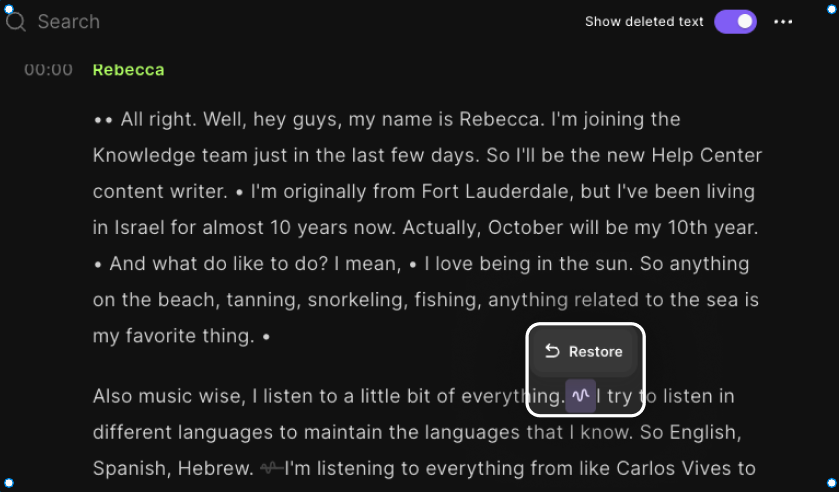Click the magnifier search icon

tap(16, 21)
